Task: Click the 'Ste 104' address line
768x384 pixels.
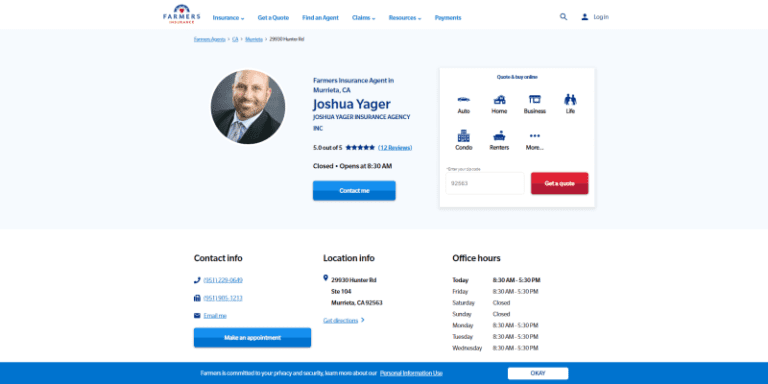Action: (341, 291)
